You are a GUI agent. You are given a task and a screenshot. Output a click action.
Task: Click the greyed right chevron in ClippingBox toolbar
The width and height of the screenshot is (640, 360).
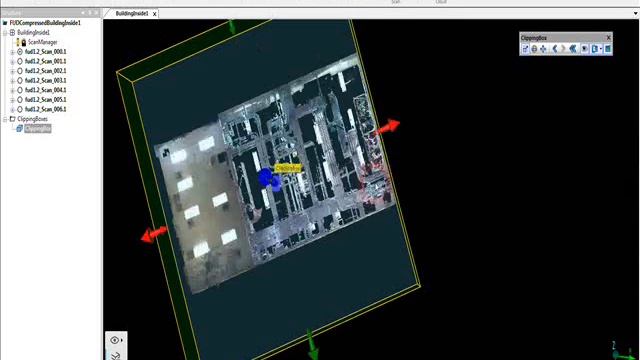563,49
